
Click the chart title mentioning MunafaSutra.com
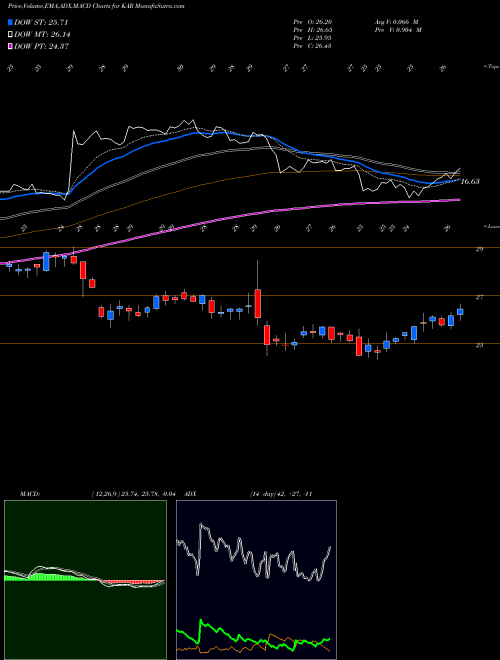(x=96, y=6)
